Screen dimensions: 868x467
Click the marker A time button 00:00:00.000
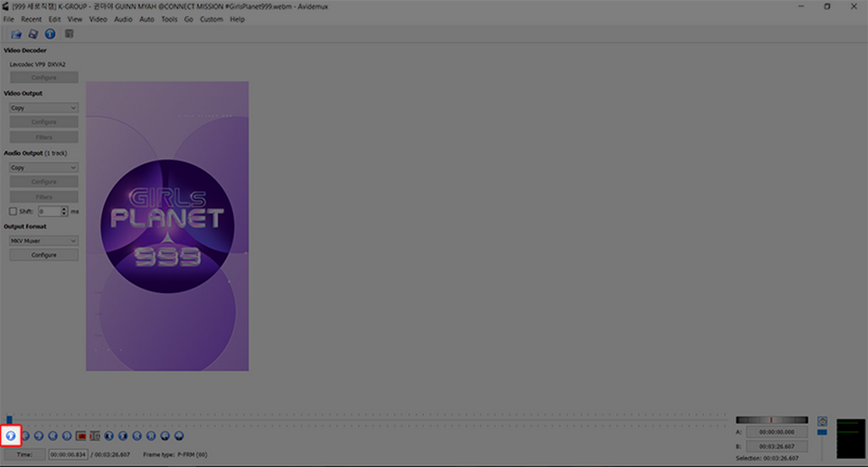coord(777,432)
